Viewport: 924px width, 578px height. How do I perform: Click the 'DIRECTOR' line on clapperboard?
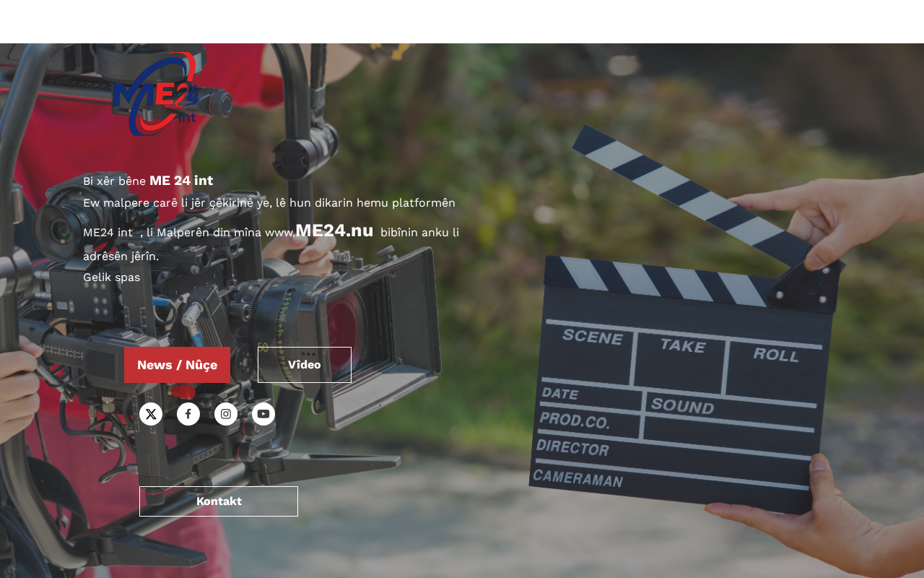point(572,448)
